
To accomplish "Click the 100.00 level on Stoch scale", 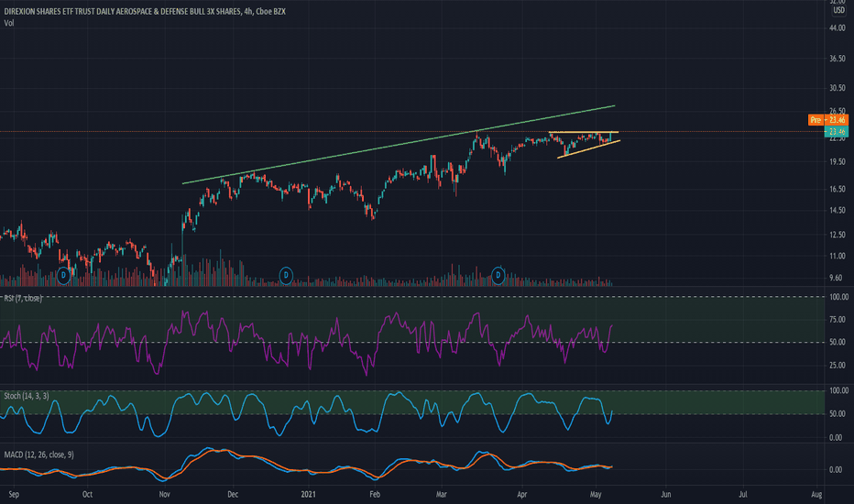I will point(838,390).
